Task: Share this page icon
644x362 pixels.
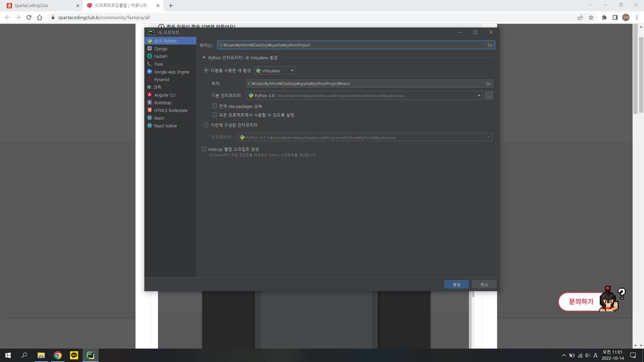Action: pyautogui.click(x=580, y=17)
